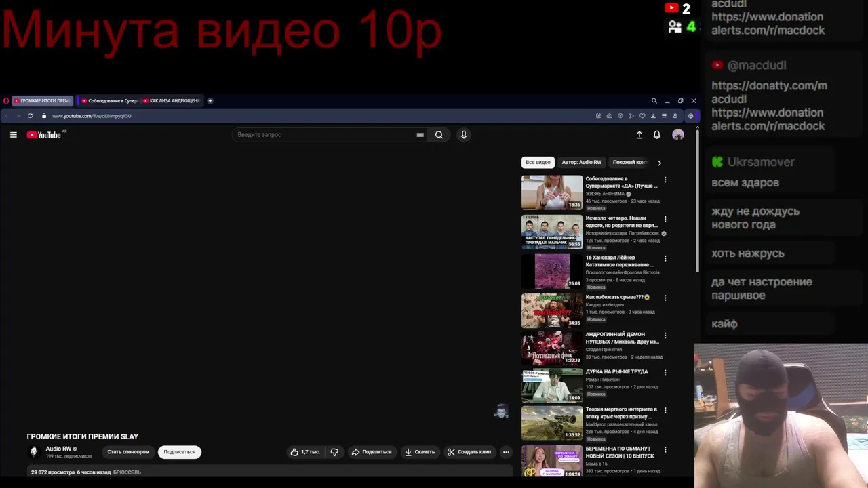Open 'АНДРОГИННЫЙ ДЕМОН НУЛЕВЫХ' video title

coord(622,338)
